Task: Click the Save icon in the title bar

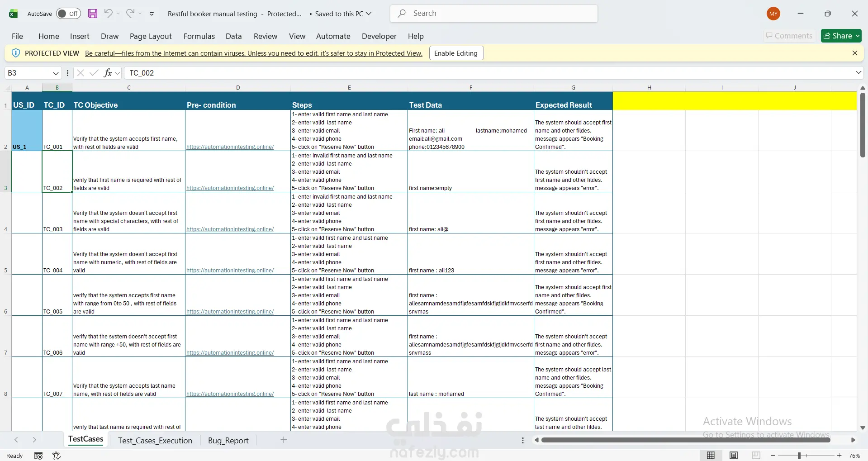Action: tap(93, 14)
